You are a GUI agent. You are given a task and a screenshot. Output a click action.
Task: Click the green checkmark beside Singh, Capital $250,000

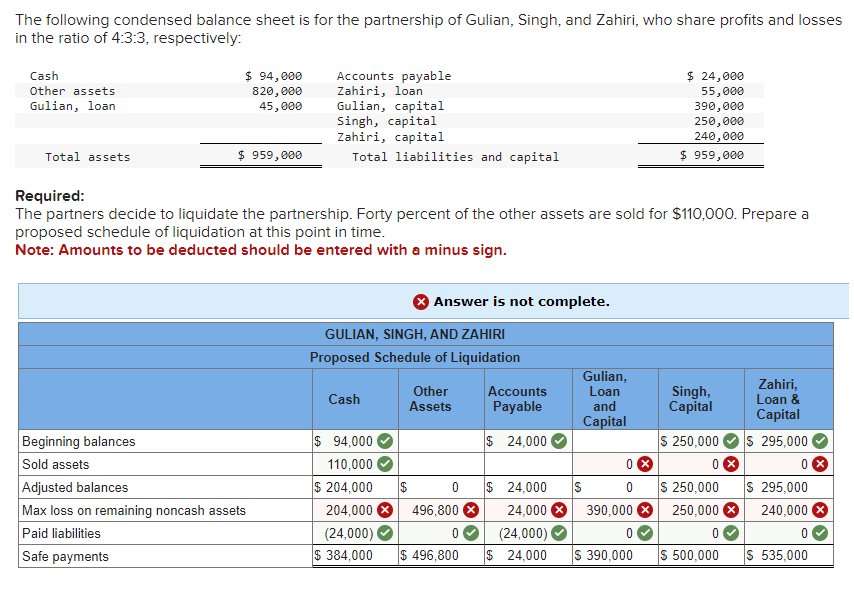[x=732, y=439]
